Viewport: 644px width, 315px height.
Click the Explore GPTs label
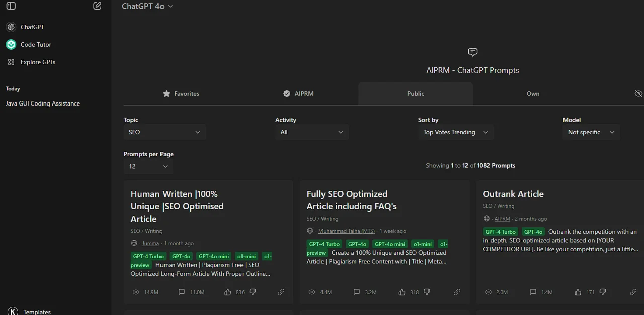(x=38, y=62)
